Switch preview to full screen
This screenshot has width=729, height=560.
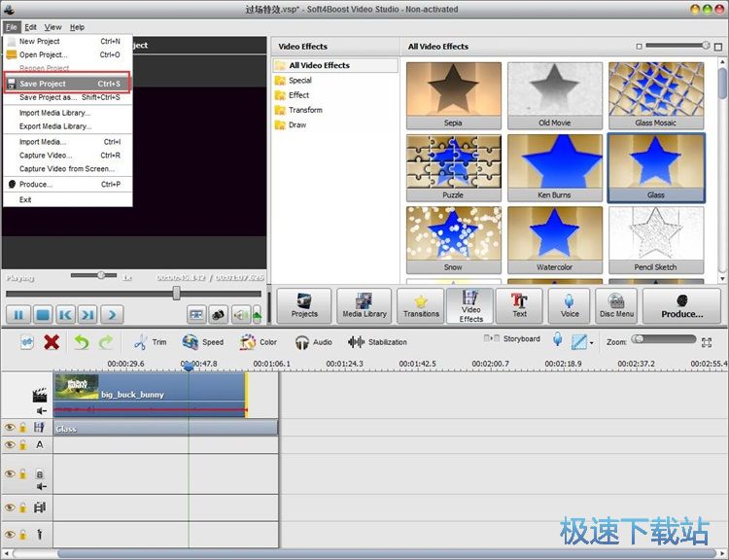(196, 315)
